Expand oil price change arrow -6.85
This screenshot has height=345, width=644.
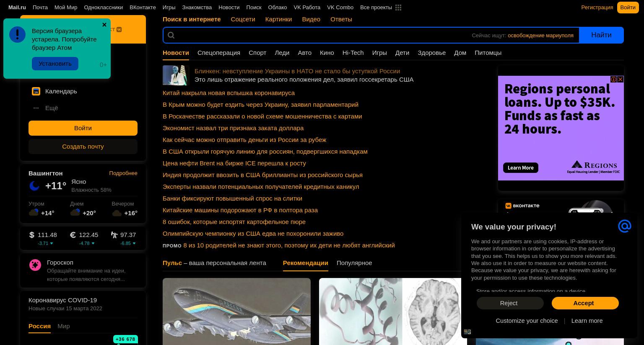[x=134, y=243]
